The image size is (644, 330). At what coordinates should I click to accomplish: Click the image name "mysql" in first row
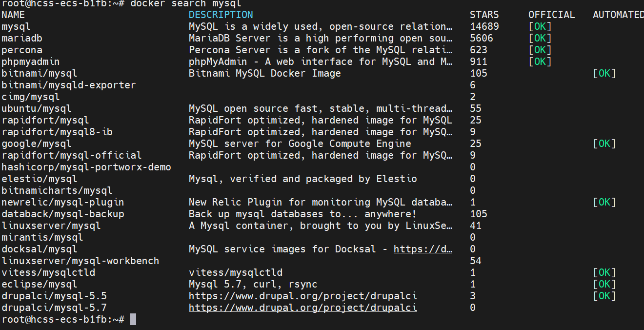(16, 27)
